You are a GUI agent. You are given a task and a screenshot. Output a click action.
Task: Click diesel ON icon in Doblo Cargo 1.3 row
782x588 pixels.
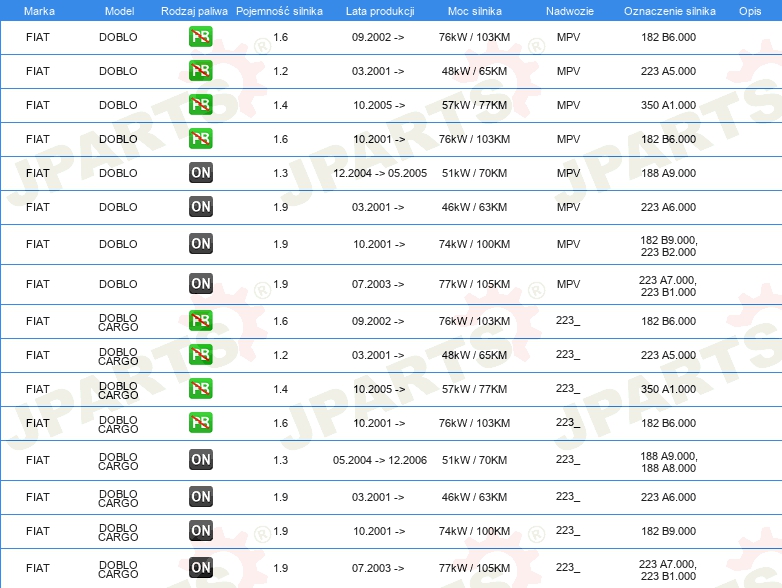[x=200, y=459]
